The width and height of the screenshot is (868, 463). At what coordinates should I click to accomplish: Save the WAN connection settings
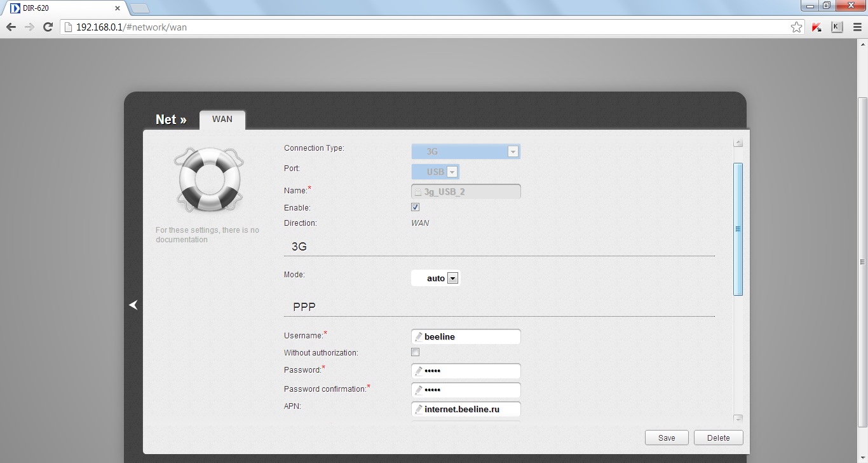[667, 438]
